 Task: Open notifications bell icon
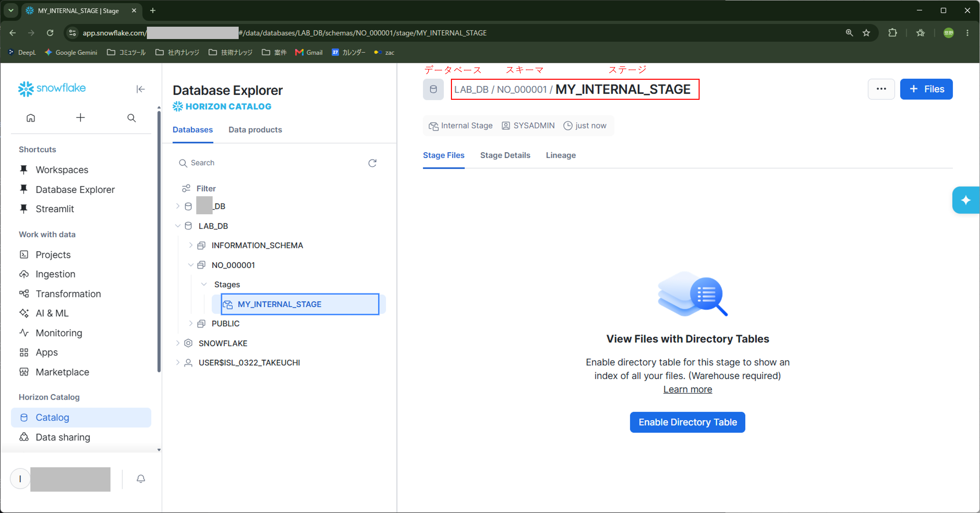click(x=141, y=479)
